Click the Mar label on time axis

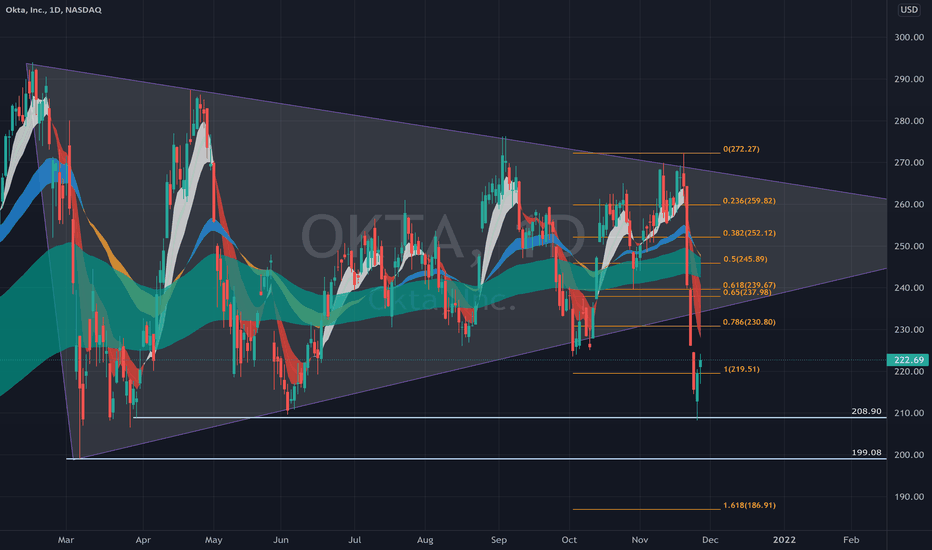point(66,540)
